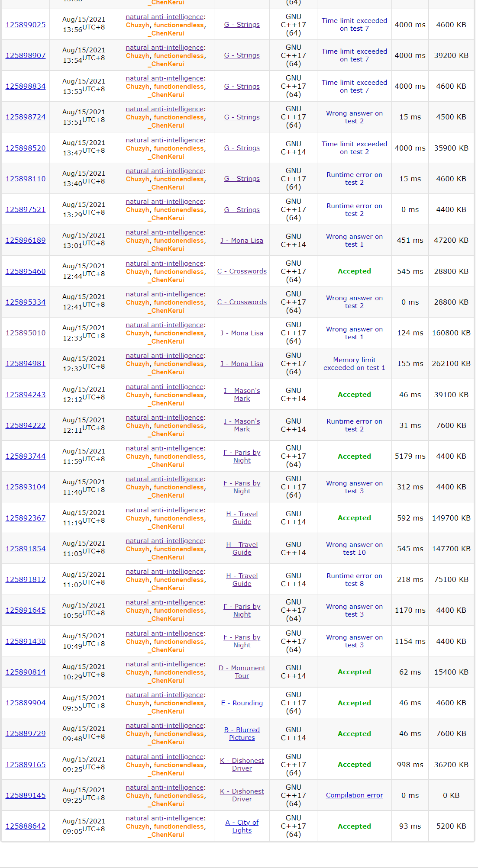
Task: View submission 125890814
Action: pos(26,672)
